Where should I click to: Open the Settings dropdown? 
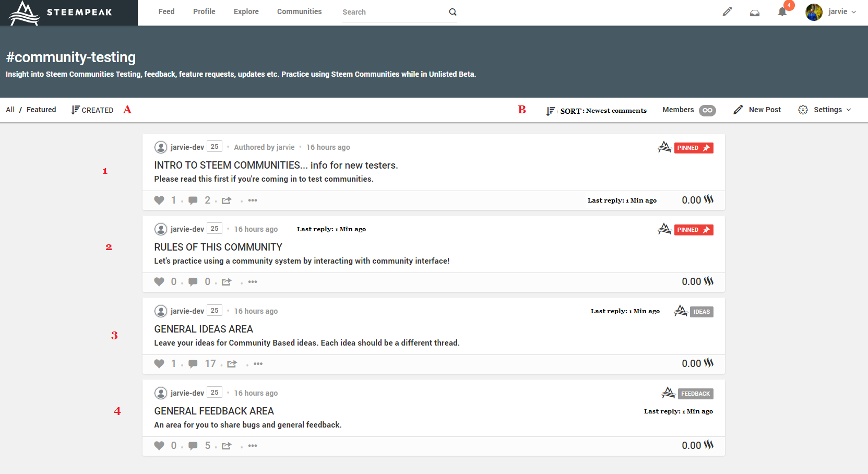click(825, 110)
